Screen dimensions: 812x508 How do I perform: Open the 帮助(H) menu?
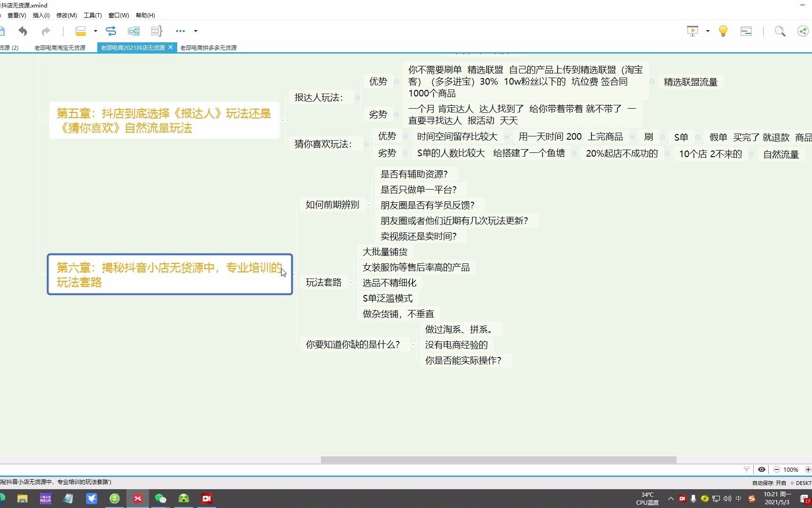145,16
